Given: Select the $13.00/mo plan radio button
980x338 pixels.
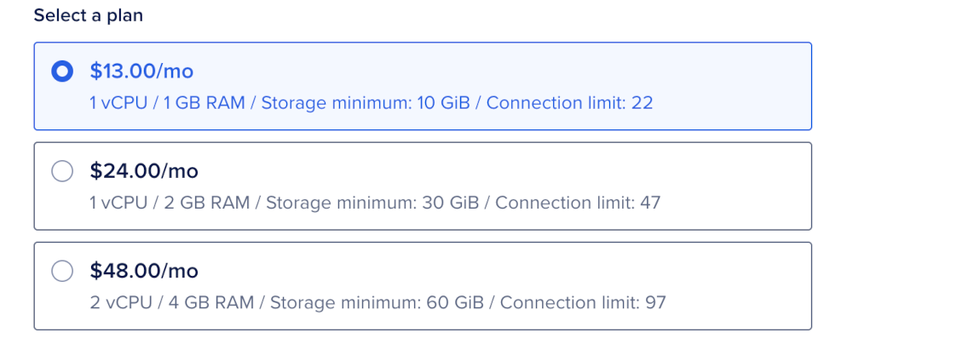Looking at the screenshot, I should [62, 72].
